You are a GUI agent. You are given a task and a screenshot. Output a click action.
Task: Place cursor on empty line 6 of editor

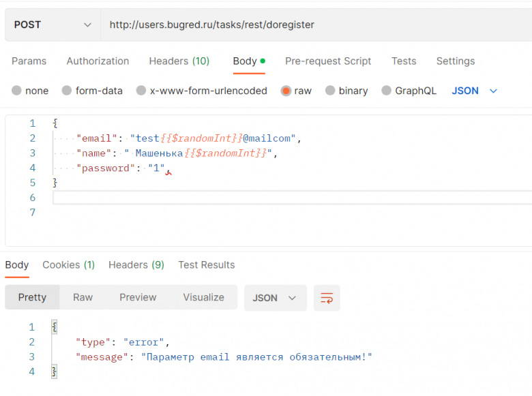(x=292, y=198)
